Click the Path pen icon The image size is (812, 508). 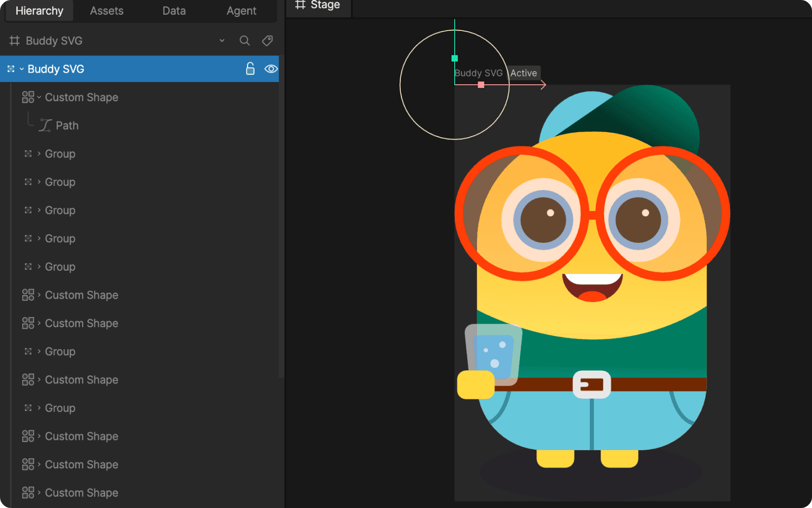(x=46, y=125)
